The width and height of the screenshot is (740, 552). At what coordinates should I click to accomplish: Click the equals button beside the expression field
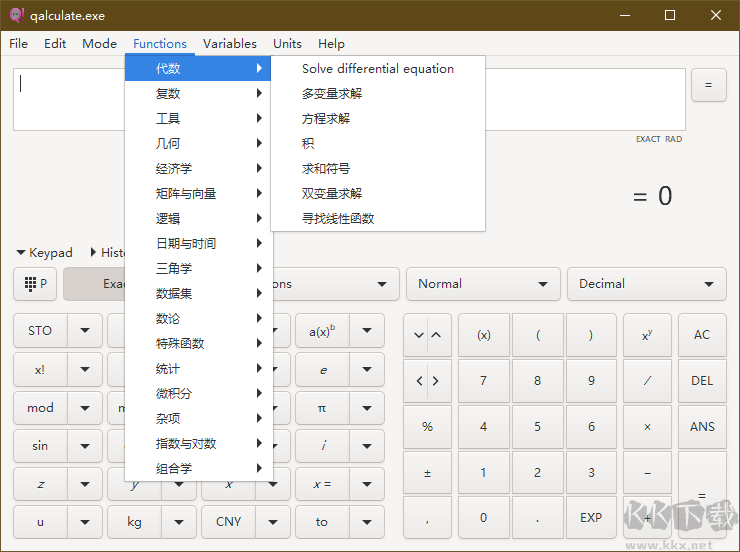708,85
